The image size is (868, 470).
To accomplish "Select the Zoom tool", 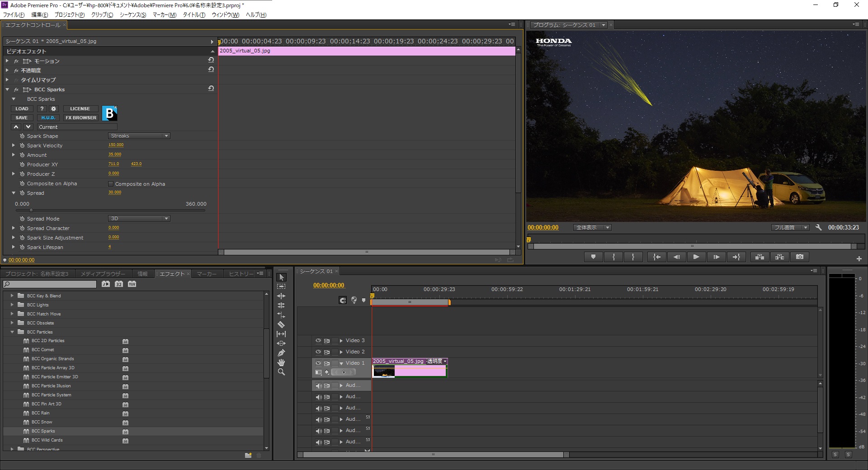I will point(281,372).
